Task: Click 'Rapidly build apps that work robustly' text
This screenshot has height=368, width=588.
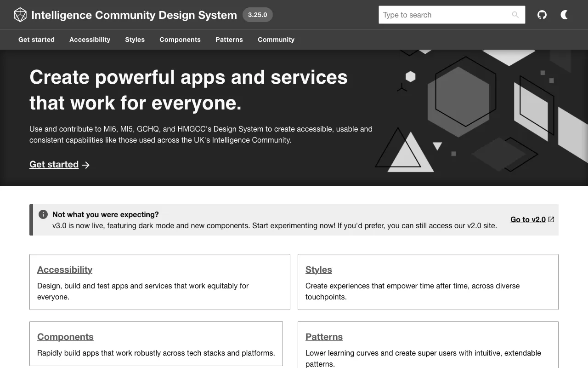Action: point(156,353)
